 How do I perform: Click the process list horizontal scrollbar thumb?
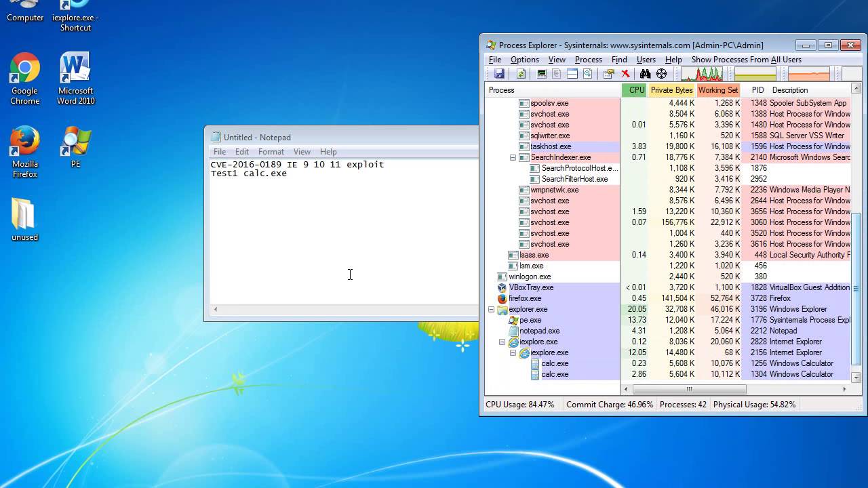689,389
